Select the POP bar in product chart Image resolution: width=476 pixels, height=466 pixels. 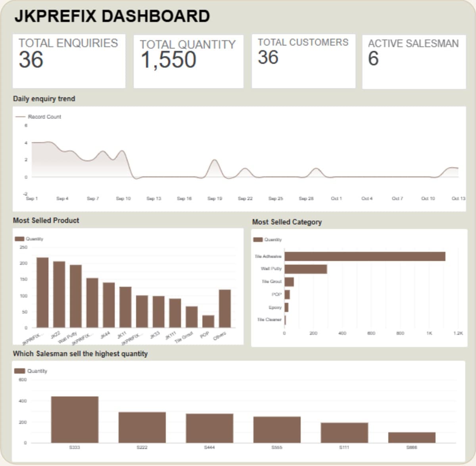(x=208, y=322)
